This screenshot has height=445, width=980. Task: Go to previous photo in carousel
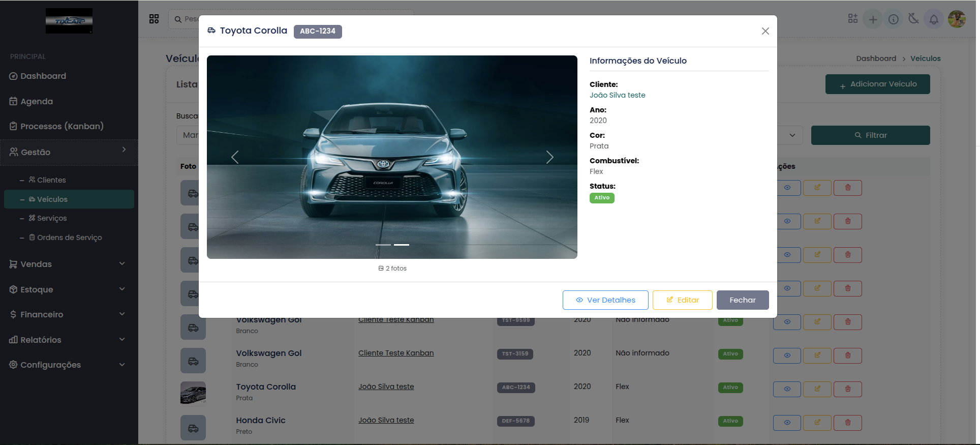point(235,157)
